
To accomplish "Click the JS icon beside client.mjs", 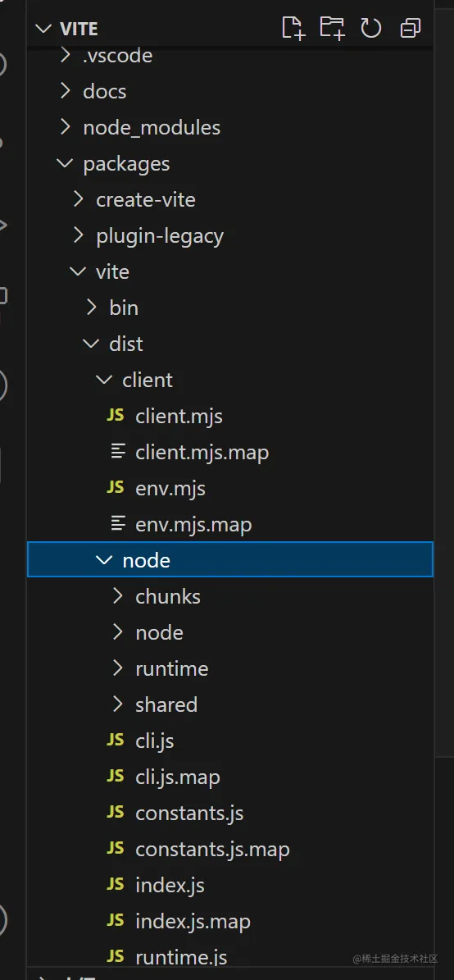I will pos(116,416).
